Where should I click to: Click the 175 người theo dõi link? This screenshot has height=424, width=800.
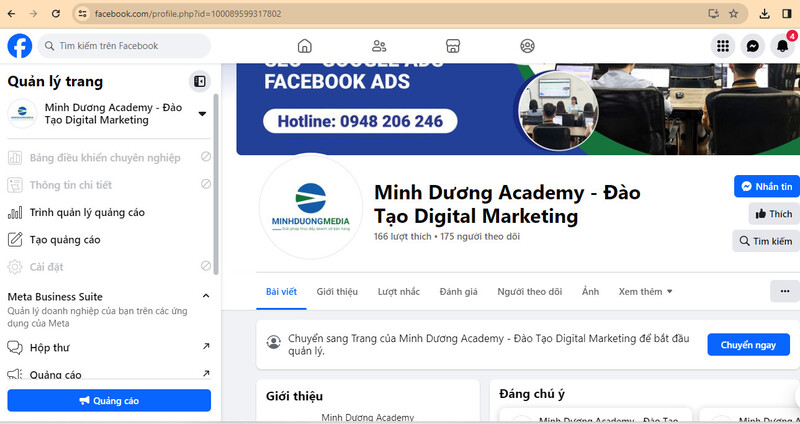click(x=480, y=237)
